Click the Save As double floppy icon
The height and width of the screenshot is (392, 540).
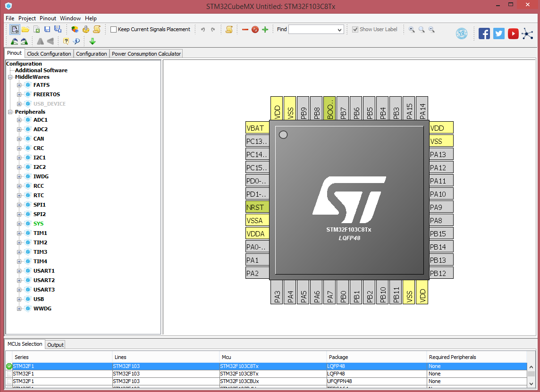(58, 29)
